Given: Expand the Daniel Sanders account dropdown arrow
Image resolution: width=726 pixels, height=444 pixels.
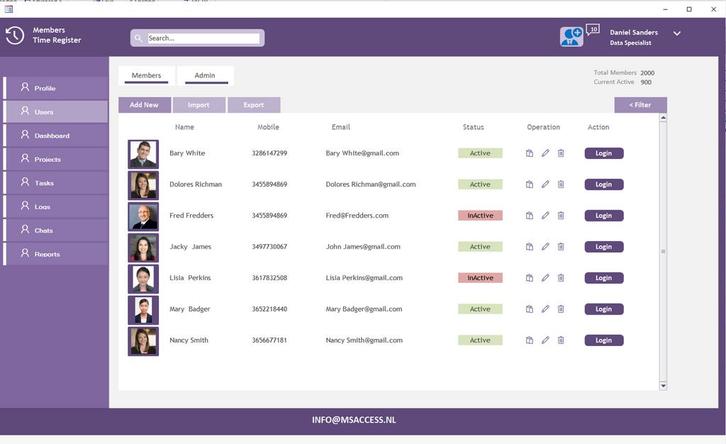Looking at the screenshot, I should point(677,33).
